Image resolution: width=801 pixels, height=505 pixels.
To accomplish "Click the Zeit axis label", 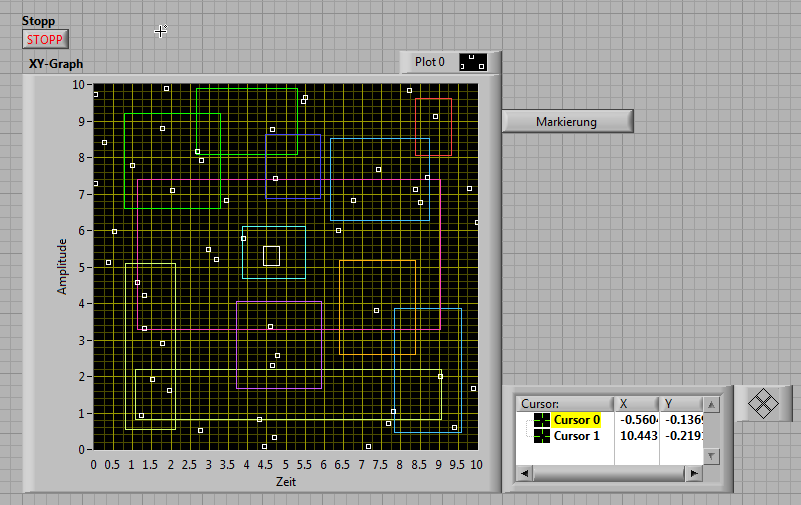I will (x=286, y=482).
